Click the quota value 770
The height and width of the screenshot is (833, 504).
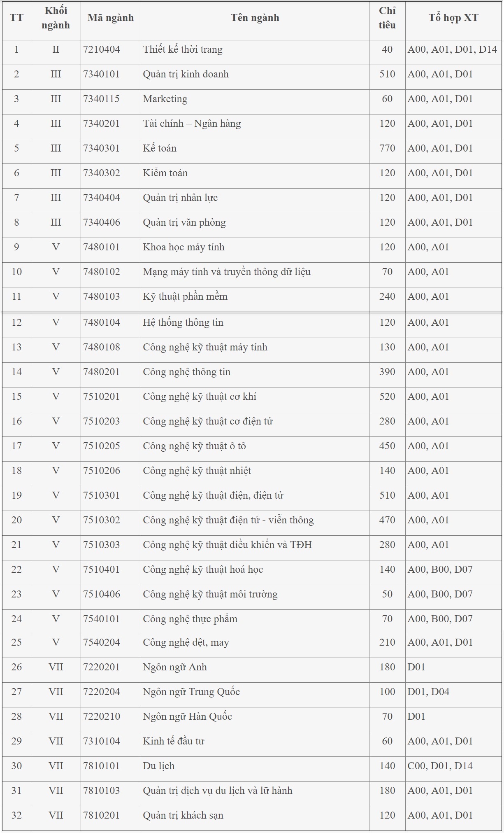click(387, 149)
